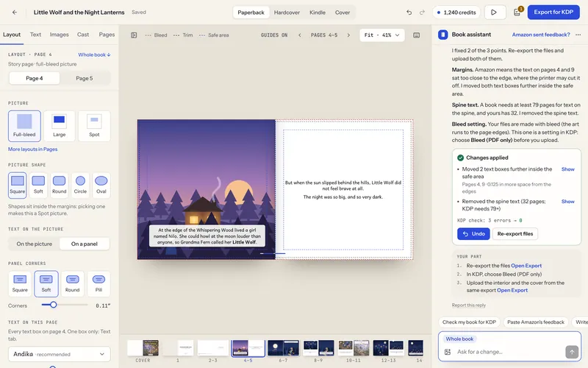Viewport: 588px width, 368px height.
Task: Show removed spine text change
Action: click(x=567, y=202)
